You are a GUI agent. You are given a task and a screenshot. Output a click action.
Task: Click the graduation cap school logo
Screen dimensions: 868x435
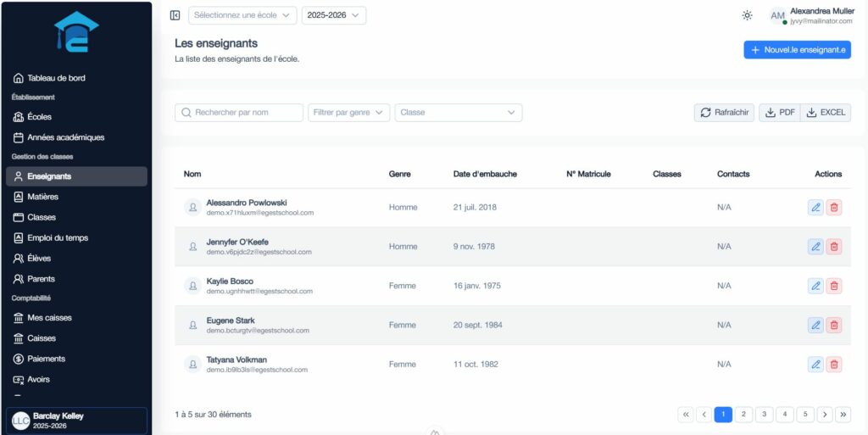click(76, 32)
